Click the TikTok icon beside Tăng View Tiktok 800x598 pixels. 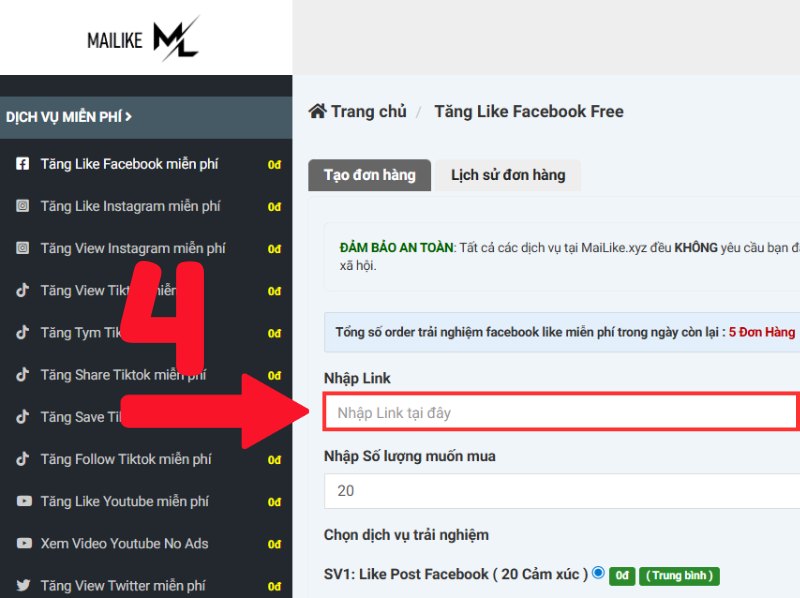[22, 290]
